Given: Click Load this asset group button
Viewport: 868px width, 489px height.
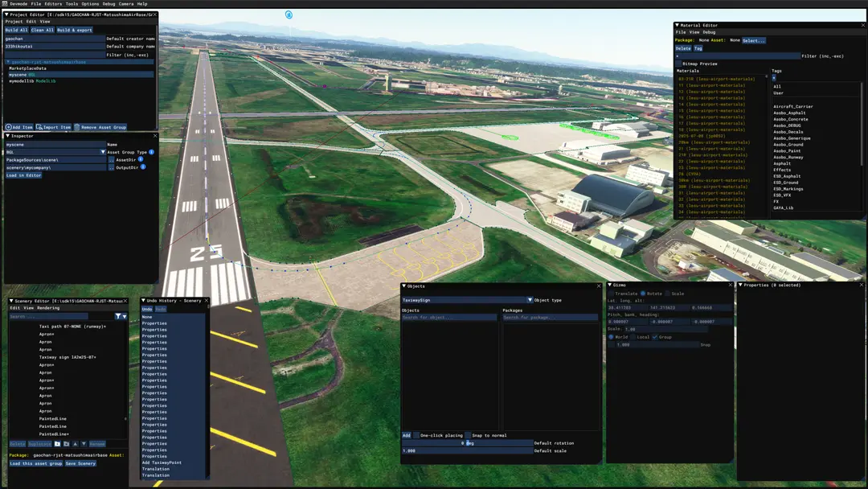Looking at the screenshot, I should (x=36, y=463).
